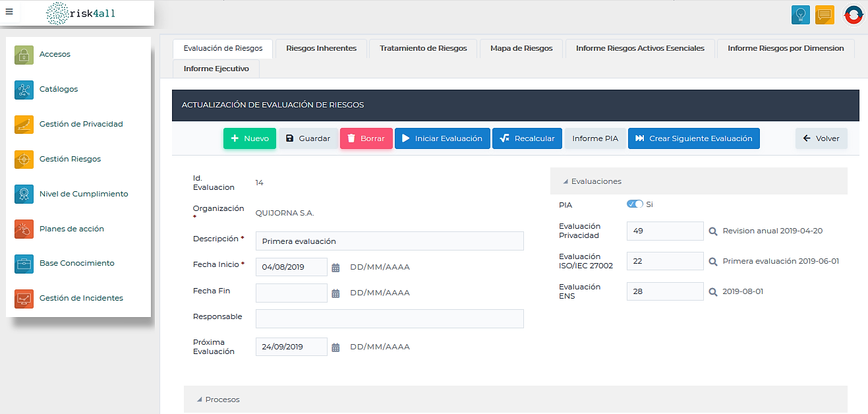Viewport: 868px width, 414px height.
Task: Open calendar picker for Fecha Inicio
Action: click(335, 268)
